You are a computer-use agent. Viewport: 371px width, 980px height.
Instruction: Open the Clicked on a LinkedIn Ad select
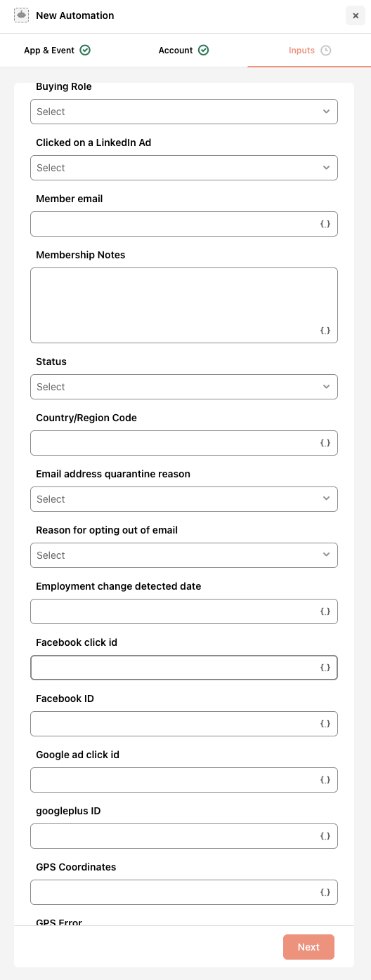tap(184, 168)
